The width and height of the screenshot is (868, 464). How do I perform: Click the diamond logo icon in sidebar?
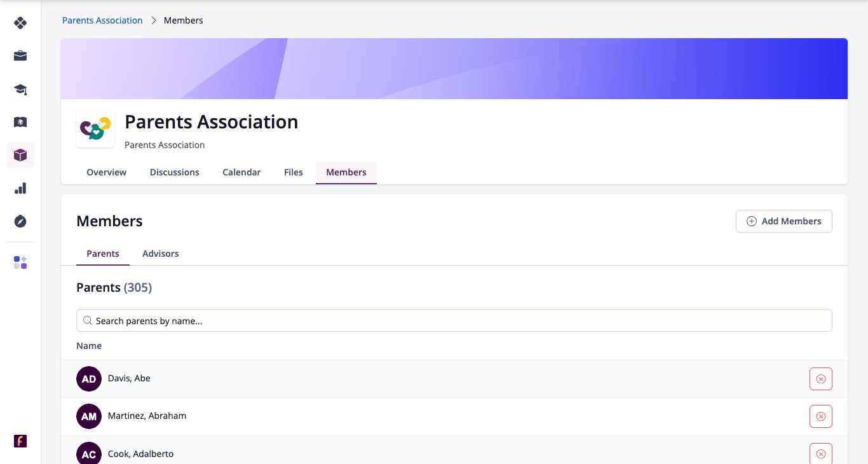pyautogui.click(x=20, y=23)
